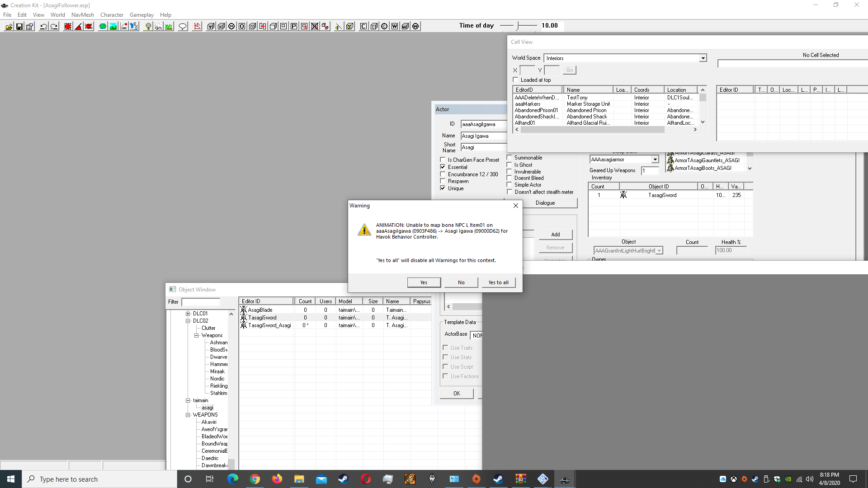This screenshot has width=868, height=488.
Task: Open File Explorer from the taskbar
Action: (x=299, y=479)
